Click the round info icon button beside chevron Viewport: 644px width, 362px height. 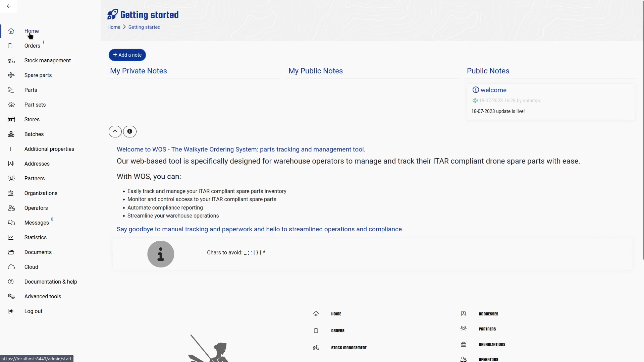tap(130, 131)
